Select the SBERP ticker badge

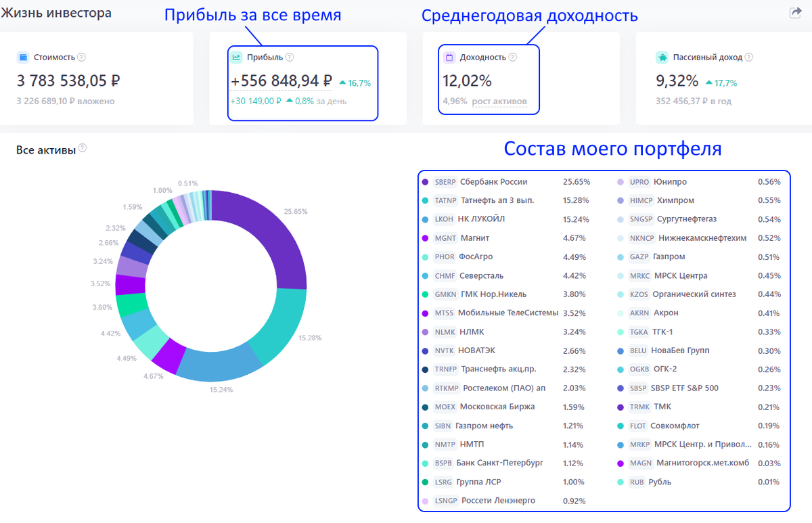[x=445, y=182]
